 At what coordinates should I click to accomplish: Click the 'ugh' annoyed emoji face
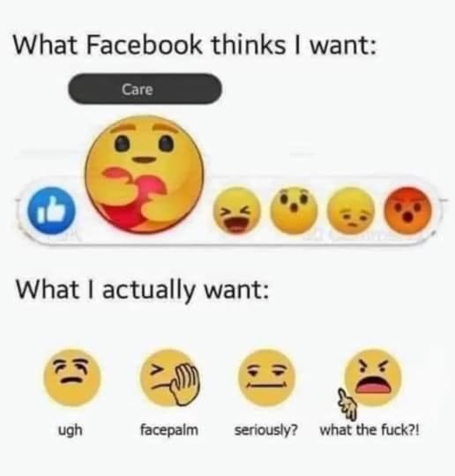point(71,377)
